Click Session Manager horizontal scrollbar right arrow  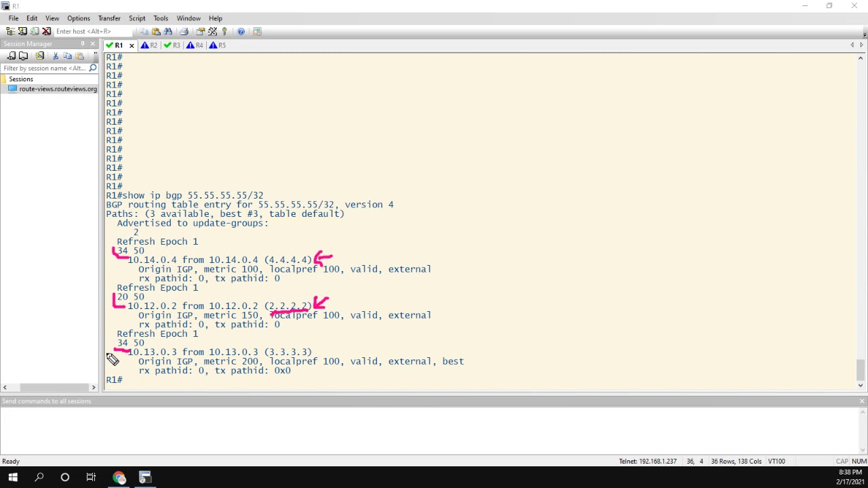coord(94,388)
